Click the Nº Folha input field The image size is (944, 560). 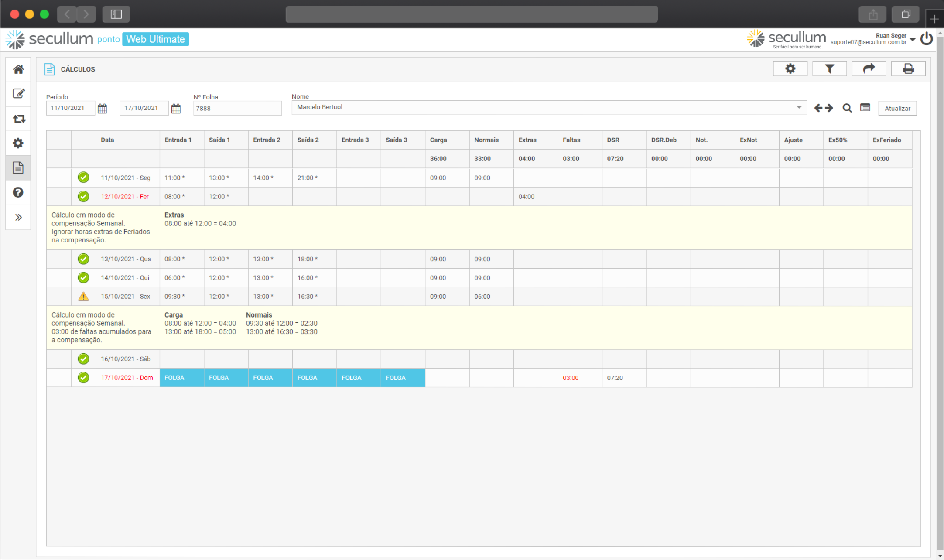(x=237, y=108)
